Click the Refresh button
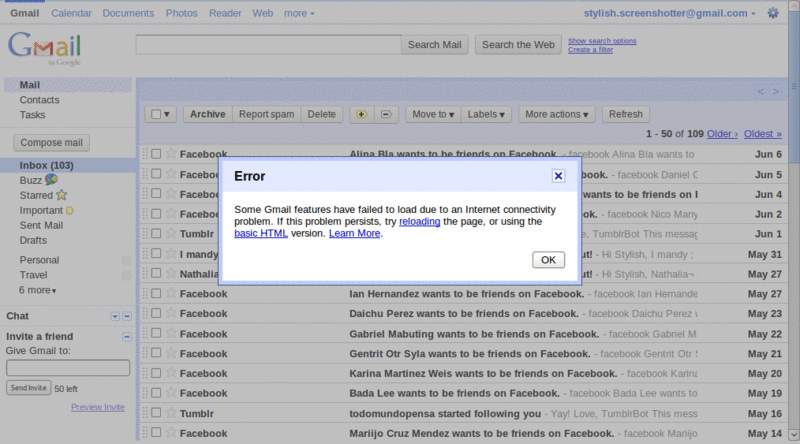Screen dimensions: 800x444 626,114
